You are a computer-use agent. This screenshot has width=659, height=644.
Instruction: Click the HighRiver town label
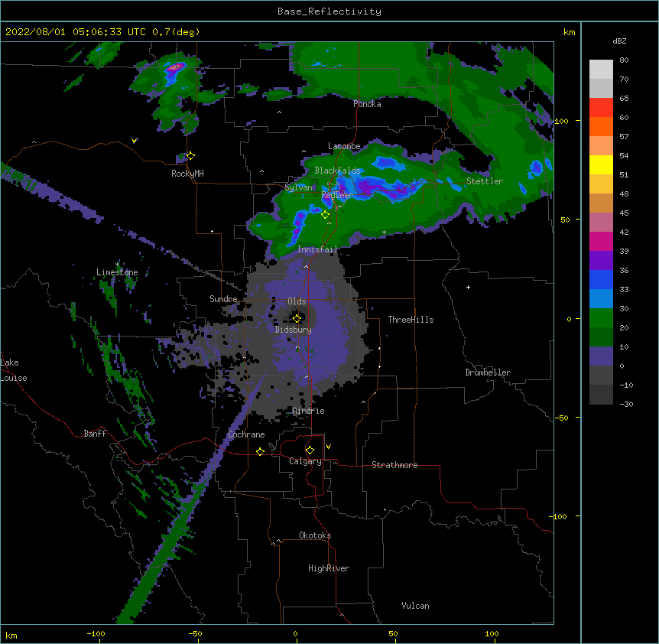click(329, 568)
